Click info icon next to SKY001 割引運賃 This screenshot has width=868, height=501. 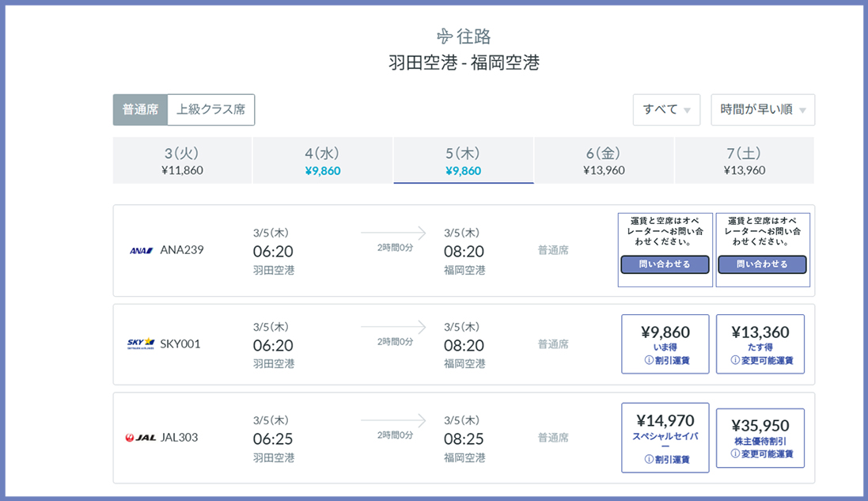click(x=649, y=361)
